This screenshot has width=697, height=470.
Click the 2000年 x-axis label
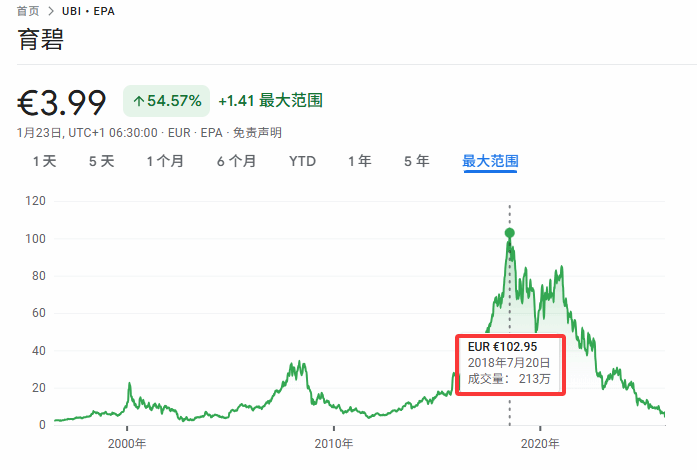point(127,443)
